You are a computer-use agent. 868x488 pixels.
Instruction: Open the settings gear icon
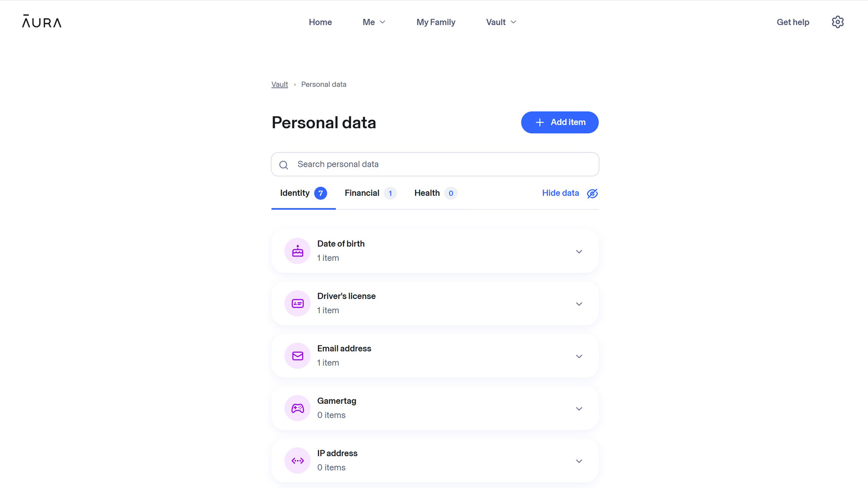tap(838, 22)
